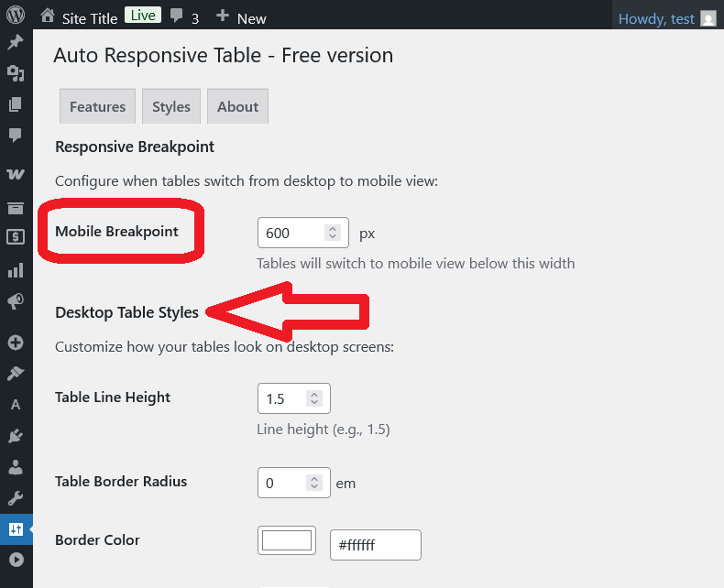Click the Table Line Height field

[x=294, y=398]
